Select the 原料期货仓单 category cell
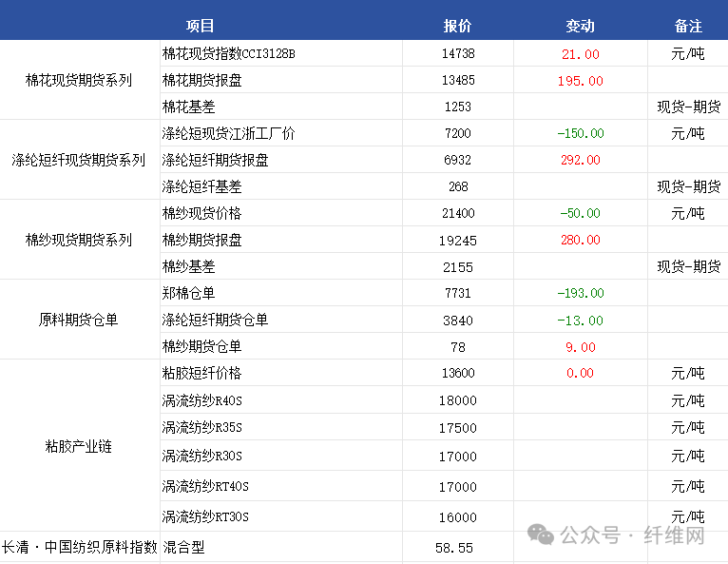This screenshot has width=728, height=564. (79, 320)
